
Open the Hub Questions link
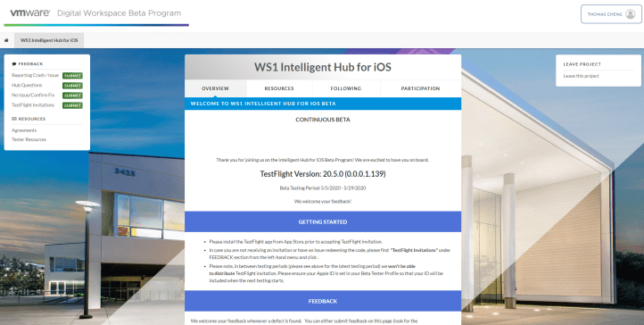pos(27,85)
